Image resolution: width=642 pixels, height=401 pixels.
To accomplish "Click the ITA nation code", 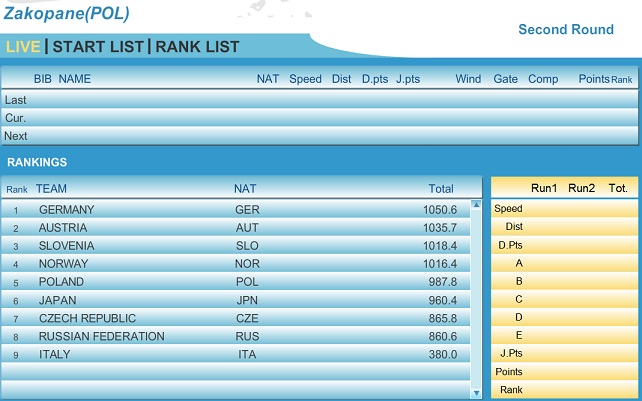I will click(247, 354).
